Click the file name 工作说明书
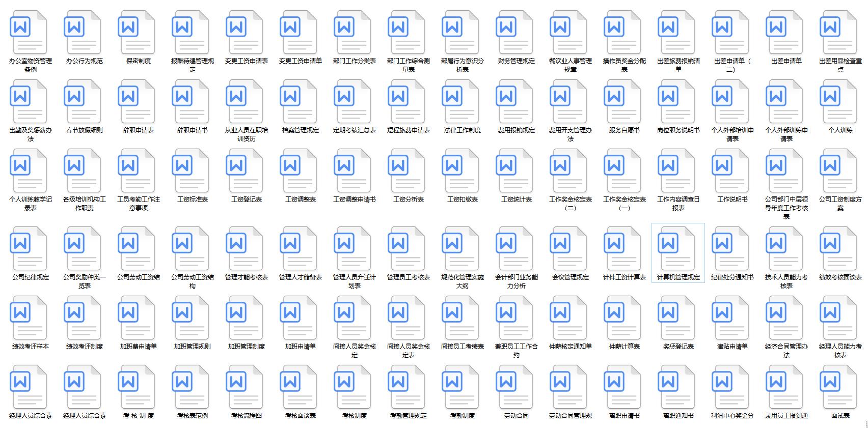Viewport: 868px width, 428px height. (x=733, y=199)
